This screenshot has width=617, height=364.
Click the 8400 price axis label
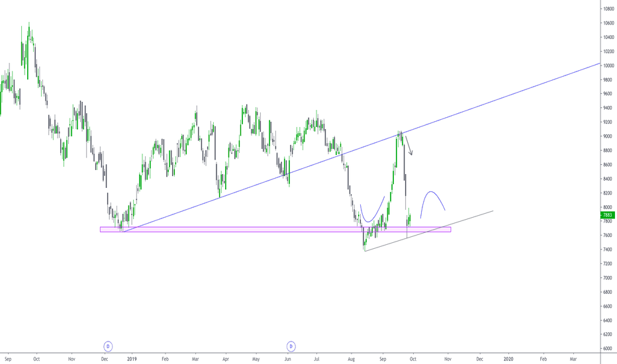click(x=608, y=179)
